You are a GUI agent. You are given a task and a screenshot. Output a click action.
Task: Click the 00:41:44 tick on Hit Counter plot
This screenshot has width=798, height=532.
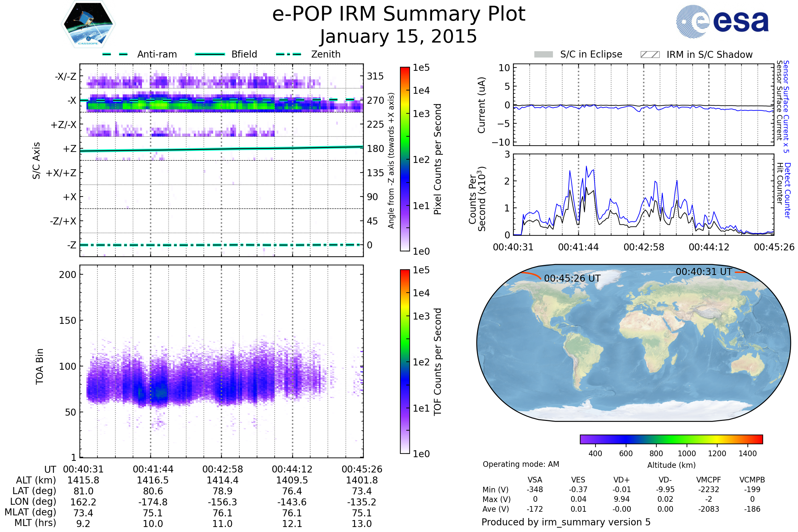(578, 247)
